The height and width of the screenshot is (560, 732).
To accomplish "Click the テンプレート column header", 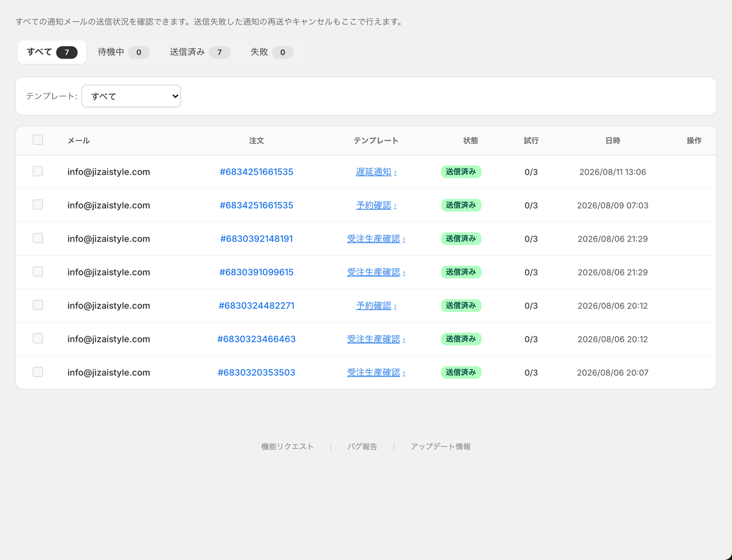I will 376,141.
